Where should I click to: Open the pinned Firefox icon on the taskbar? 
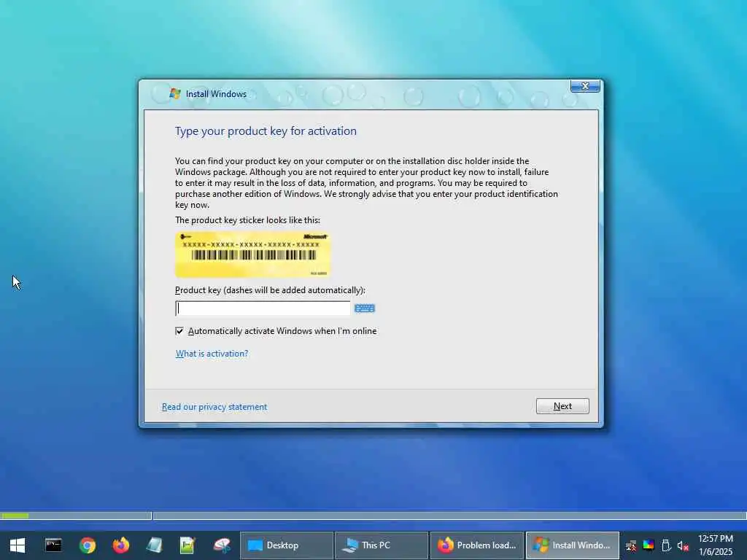(121, 545)
